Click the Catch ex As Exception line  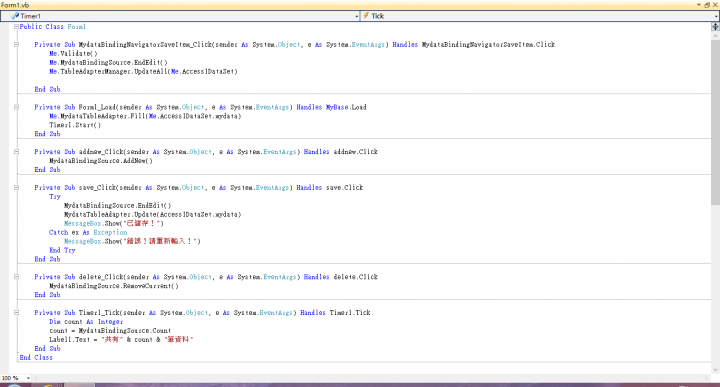coord(88,232)
